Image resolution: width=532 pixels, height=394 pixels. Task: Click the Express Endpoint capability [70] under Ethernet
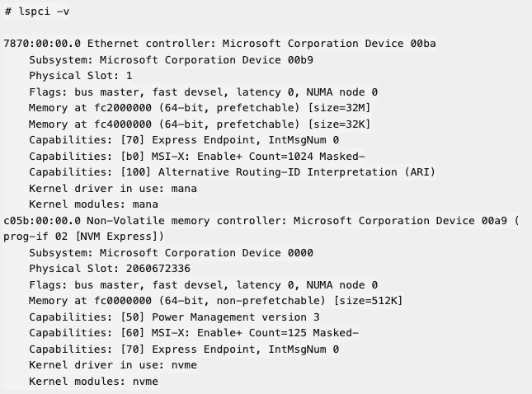[183, 140]
